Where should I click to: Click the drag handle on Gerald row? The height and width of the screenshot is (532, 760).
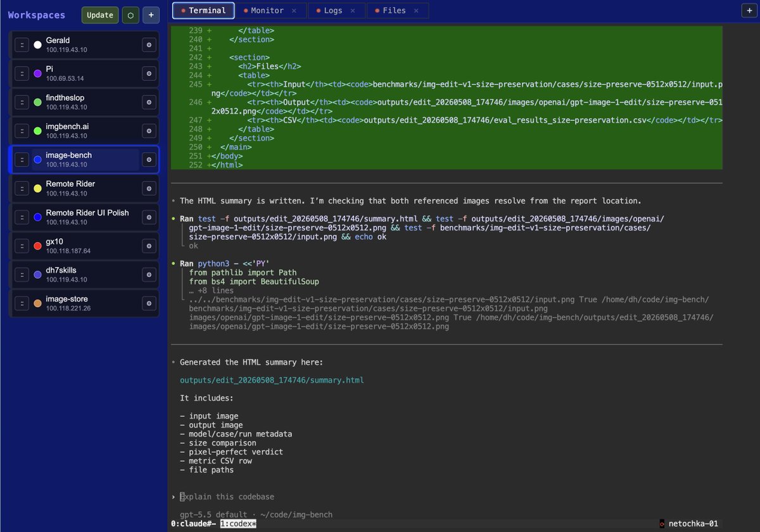coord(22,45)
